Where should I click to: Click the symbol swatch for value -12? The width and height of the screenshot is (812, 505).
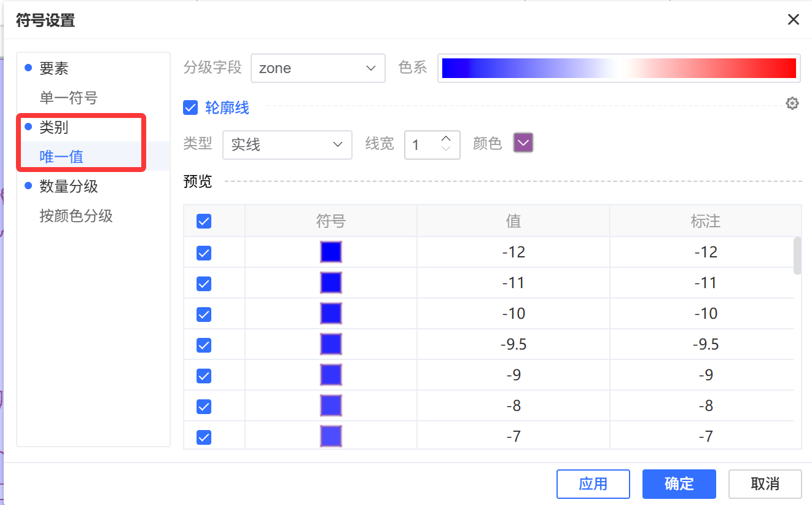tap(330, 252)
